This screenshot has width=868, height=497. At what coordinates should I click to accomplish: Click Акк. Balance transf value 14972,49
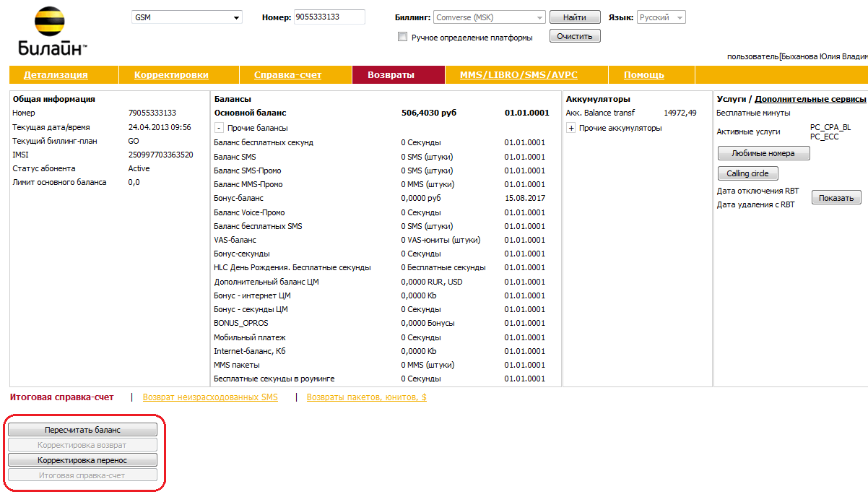680,113
